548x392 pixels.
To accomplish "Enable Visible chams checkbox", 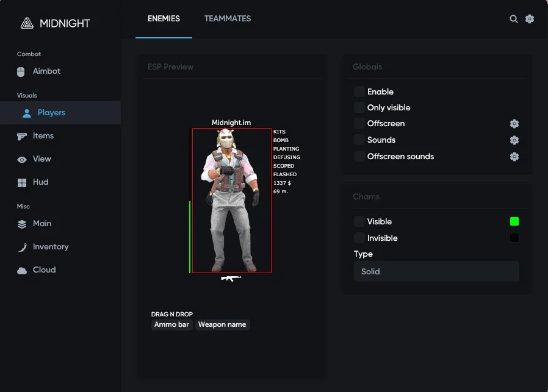I will pos(359,221).
